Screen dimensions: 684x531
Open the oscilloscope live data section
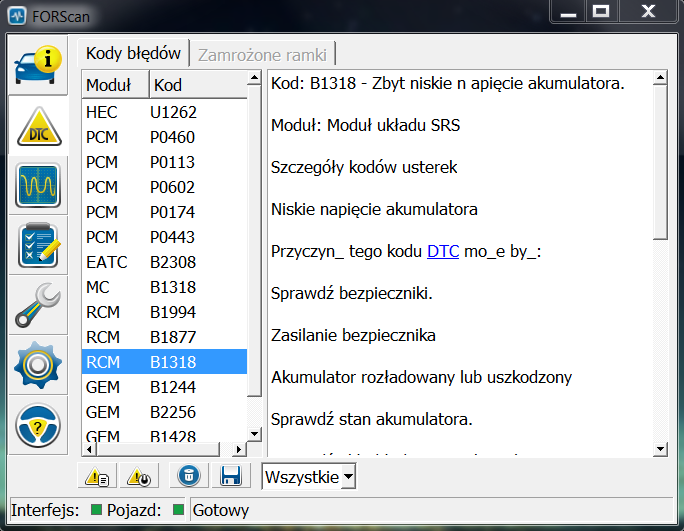point(38,186)
